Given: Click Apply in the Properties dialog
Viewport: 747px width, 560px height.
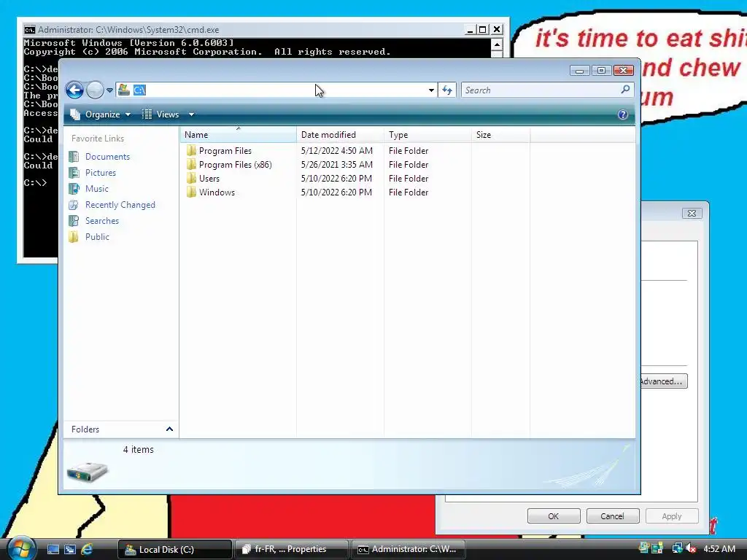Looking at the screenshot, I should [x=672, y=516].
